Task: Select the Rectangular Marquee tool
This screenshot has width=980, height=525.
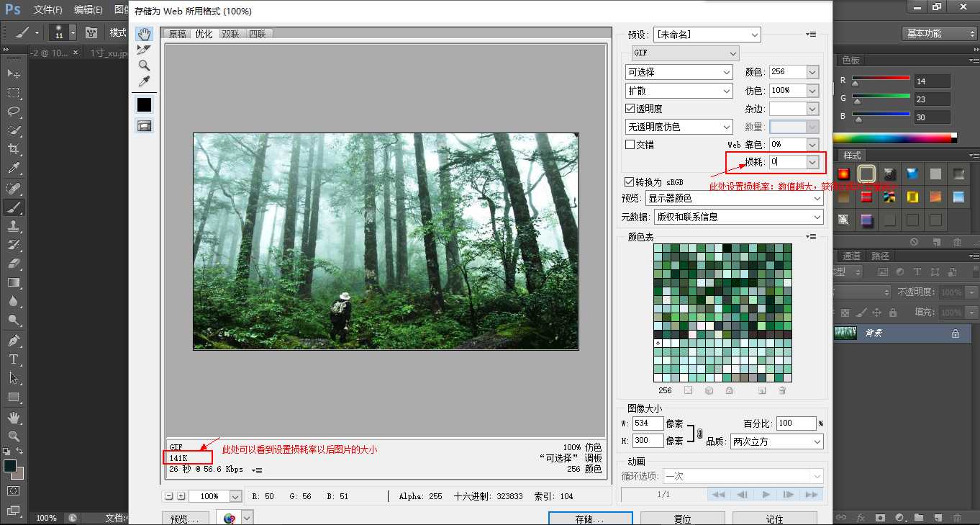Action: (14, 92)
